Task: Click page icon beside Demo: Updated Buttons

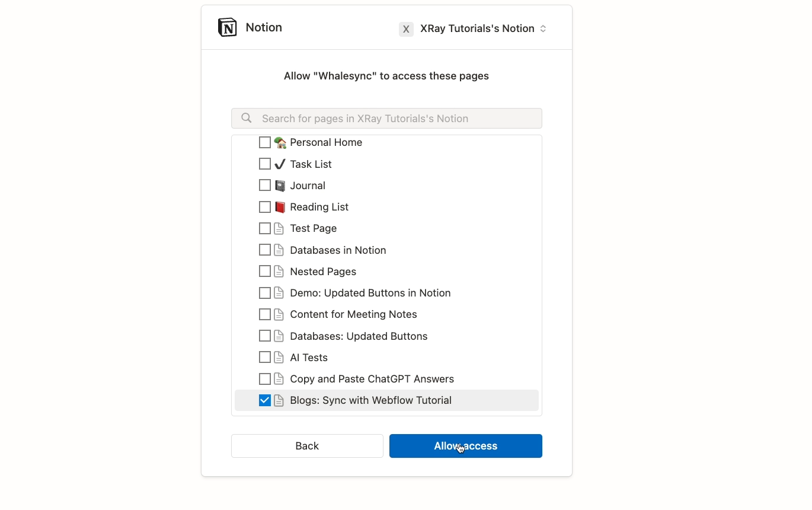Action: (279, 293)
